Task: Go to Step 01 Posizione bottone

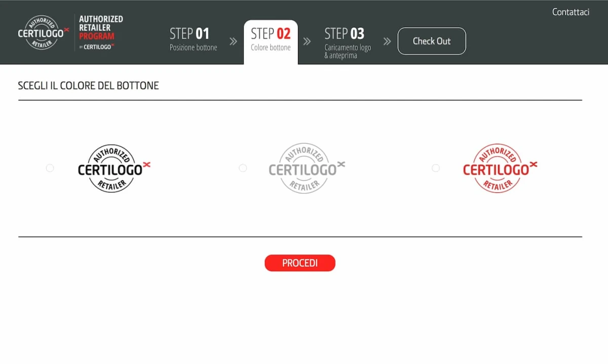Action: 193,39
